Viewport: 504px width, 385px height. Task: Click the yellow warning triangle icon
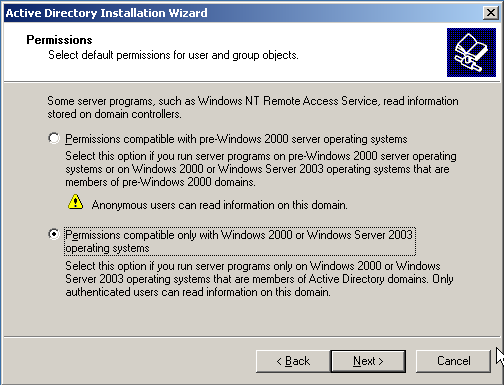[76, 202]
